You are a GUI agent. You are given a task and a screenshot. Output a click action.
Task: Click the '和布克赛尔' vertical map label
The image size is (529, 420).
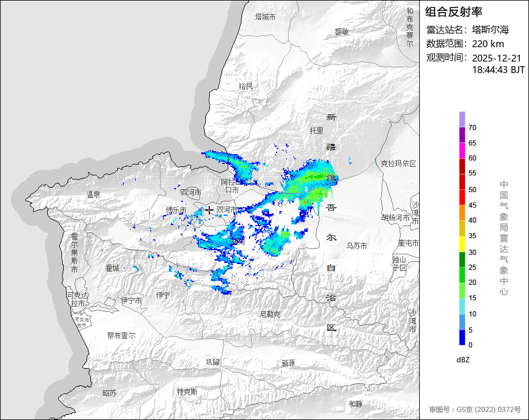tap(409, 28)
